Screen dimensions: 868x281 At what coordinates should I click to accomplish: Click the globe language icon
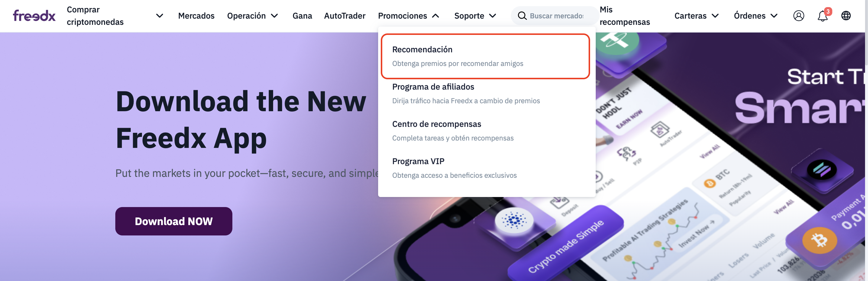tap(846, 16)
